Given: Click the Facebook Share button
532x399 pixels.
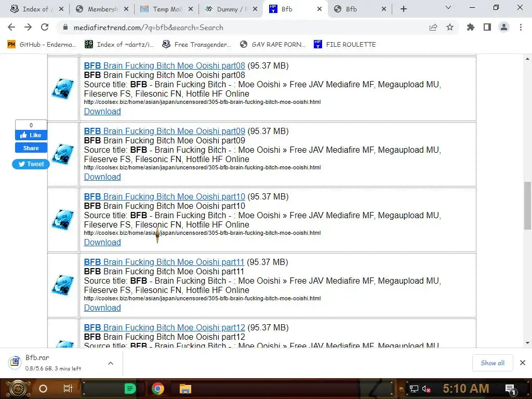Looking at the screenshot, I should click(31, 148).
